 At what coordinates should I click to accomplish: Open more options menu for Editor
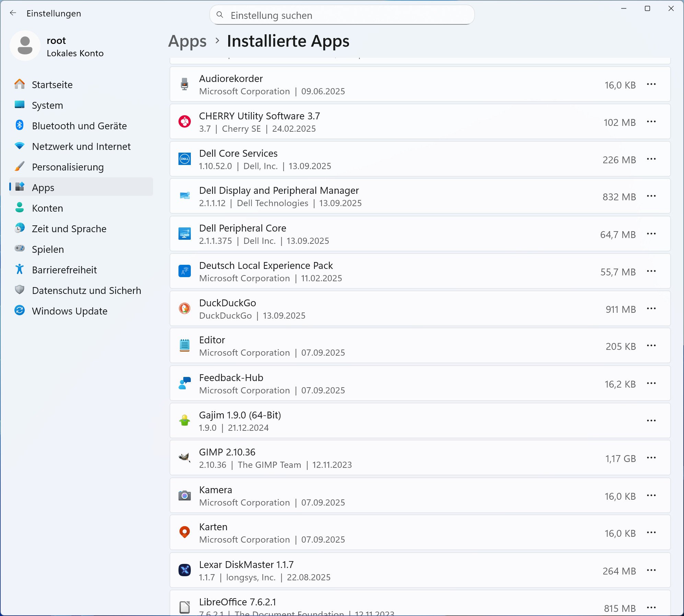[x=651, y=346]
